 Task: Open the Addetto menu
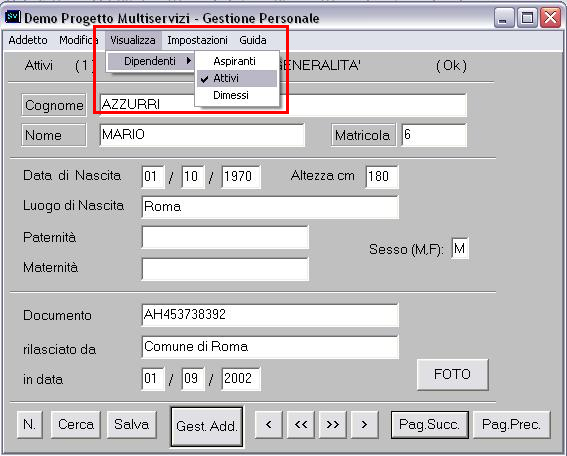(x=28, y=40)
